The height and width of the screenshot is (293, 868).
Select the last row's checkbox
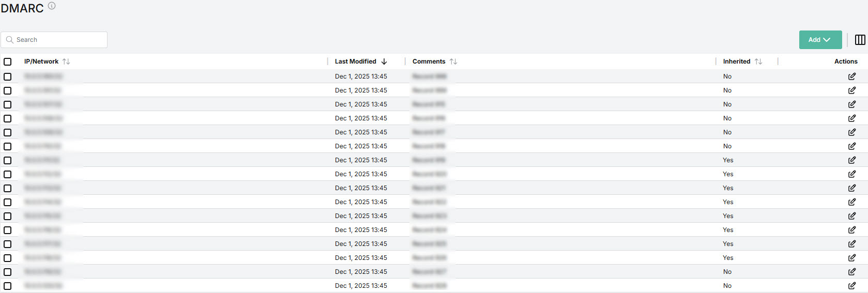(8, 286)
